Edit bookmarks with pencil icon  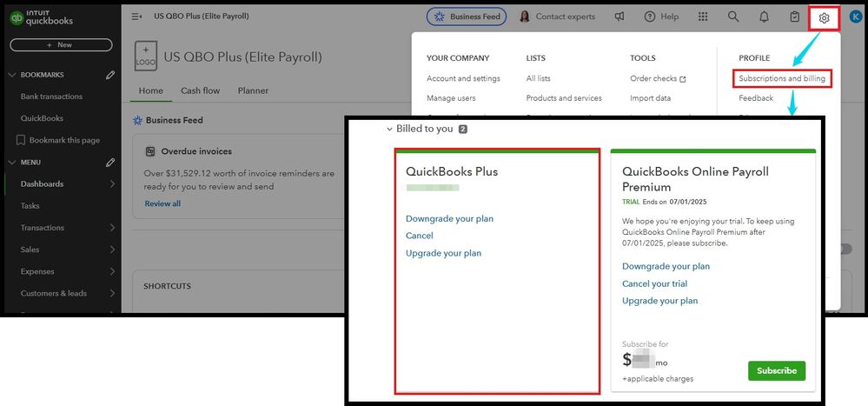click(x=110, y=75)
